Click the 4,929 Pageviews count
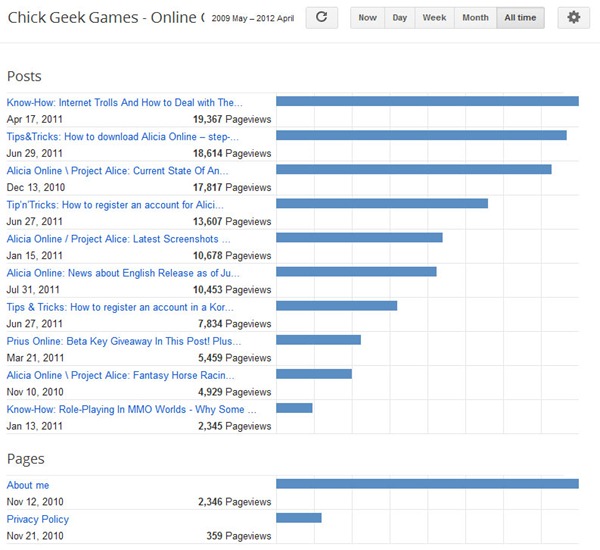Viewport: 600px width, 550px height. click(x=235, y=392)
